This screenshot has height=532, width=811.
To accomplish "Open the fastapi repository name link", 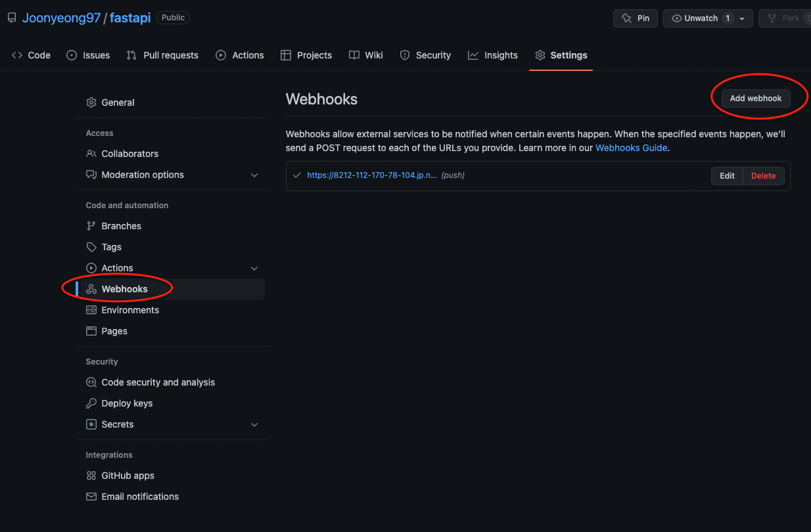I will tap(130, 18).
